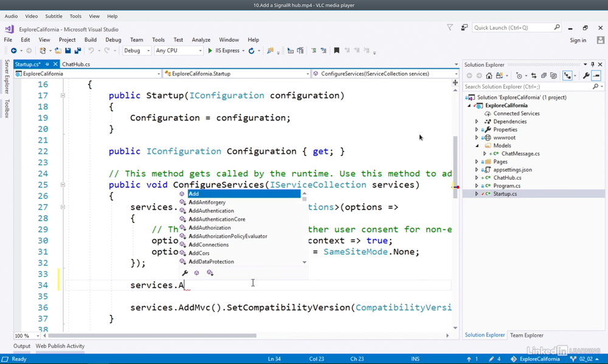Click the editor vertical scrollbar thumb

(x=455, y=167)
